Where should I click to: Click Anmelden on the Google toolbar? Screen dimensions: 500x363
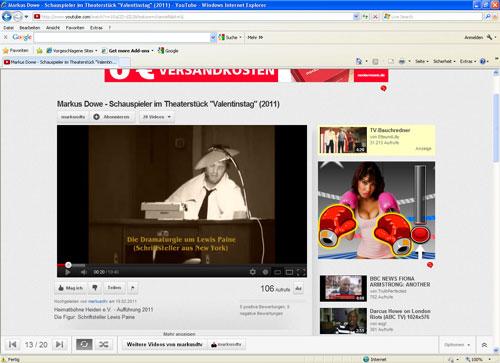click(473, 37)
